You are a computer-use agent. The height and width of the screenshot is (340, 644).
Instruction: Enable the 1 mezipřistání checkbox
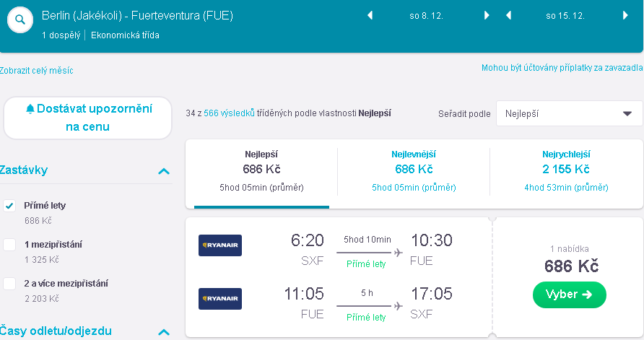pyautogui.click(x=9, y=244)
